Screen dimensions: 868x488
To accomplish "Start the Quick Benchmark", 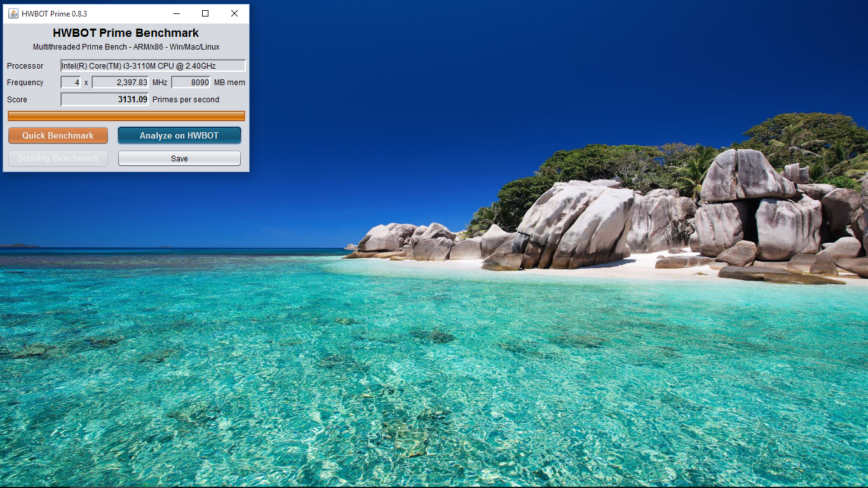I will pos(58,135).
